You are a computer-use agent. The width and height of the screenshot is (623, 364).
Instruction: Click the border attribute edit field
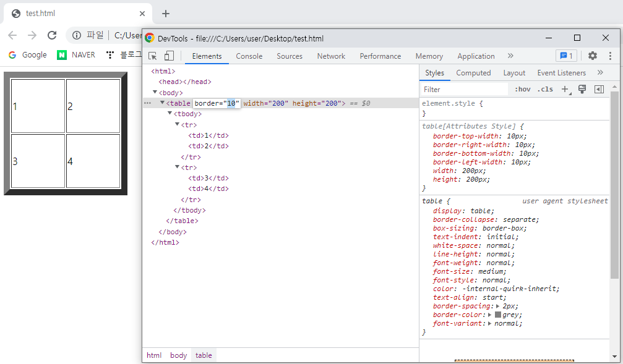pos(217,103)
